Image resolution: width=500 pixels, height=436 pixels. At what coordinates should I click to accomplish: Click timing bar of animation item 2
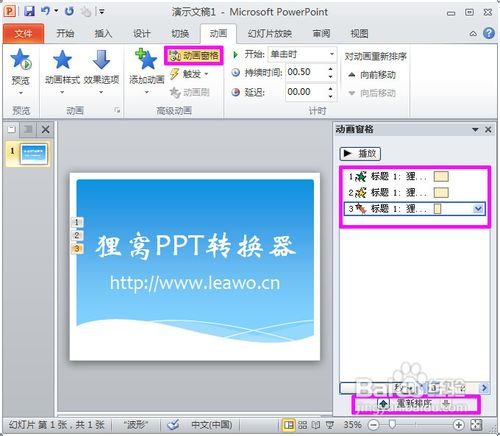coord(441,192)
